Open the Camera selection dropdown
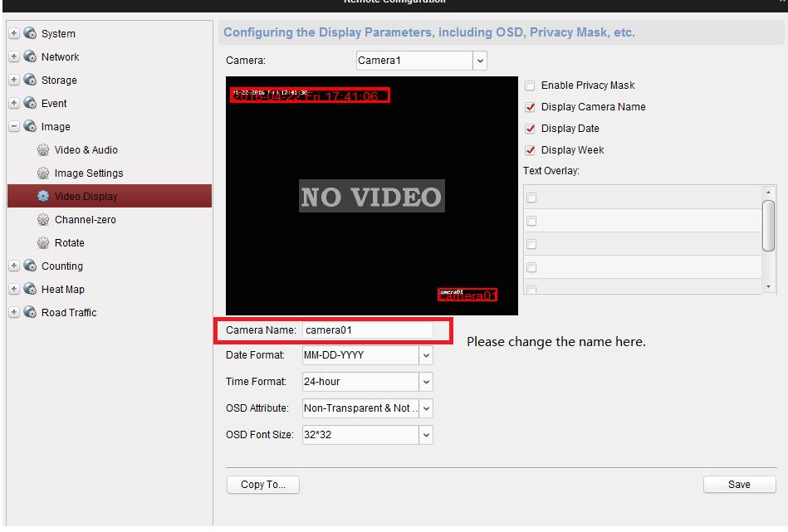The image size is (788, 532). [479, 61]
